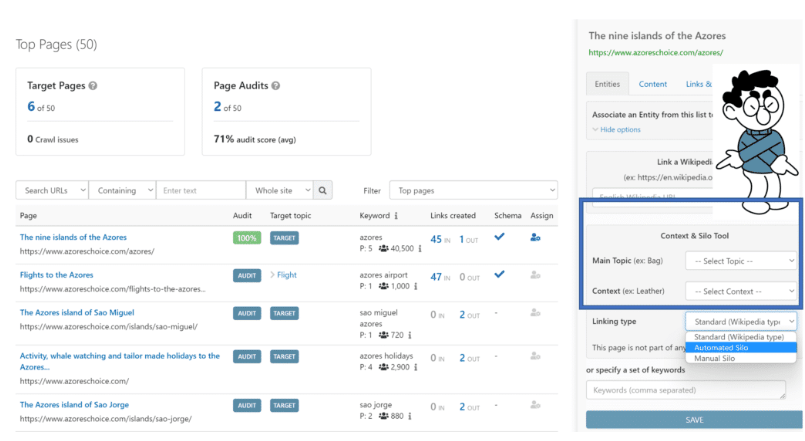Click Keyword column info icon
Image resolution: width=805 pixels, height=441 pixels.
click(x=397, y=215)
